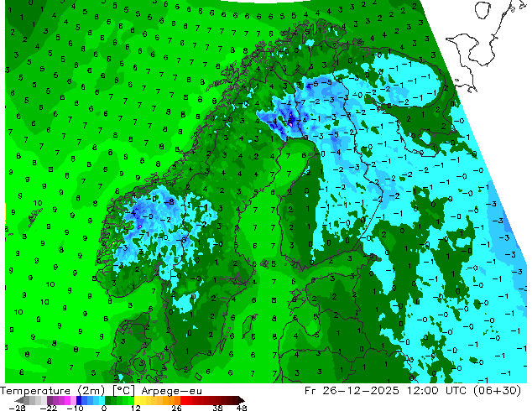Click the '-22' legend label
The width and height of the screenshot is (532, 411).
coord(49,408)
